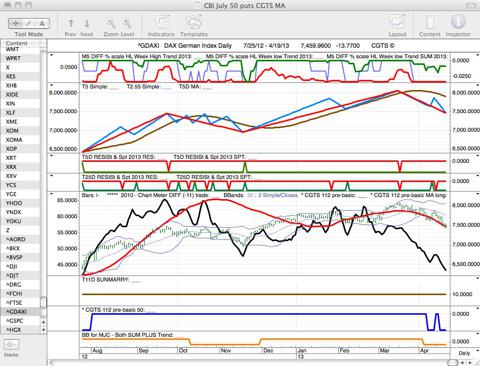Select XRX in the symbol list
This screenshot has width=480, height=366.
(x=21, y=167)
